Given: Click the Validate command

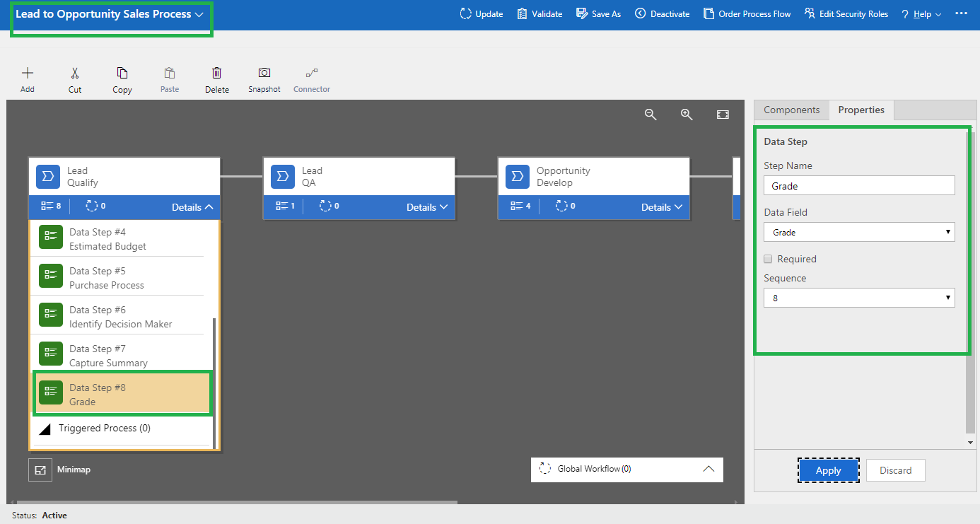Looking at the screenshot, I should (539, 14).
